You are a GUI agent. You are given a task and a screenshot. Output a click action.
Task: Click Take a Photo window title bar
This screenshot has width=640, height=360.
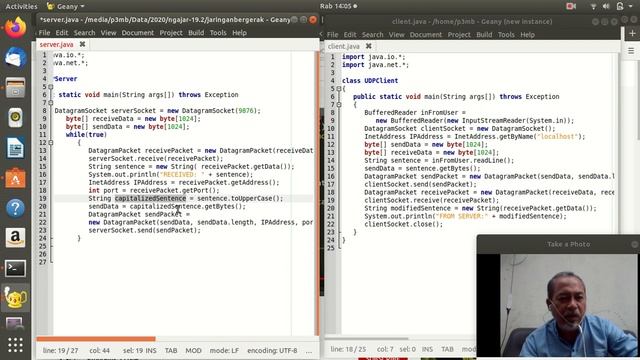click(558, 244)
